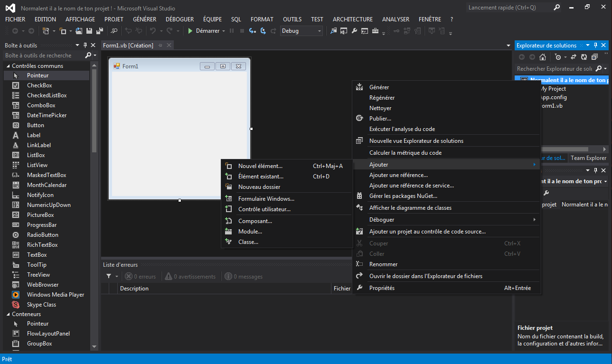Toggle the 0 messages filter
Image resolution: width=612 pixels, height=364 pixels.
tap(244, 276)
